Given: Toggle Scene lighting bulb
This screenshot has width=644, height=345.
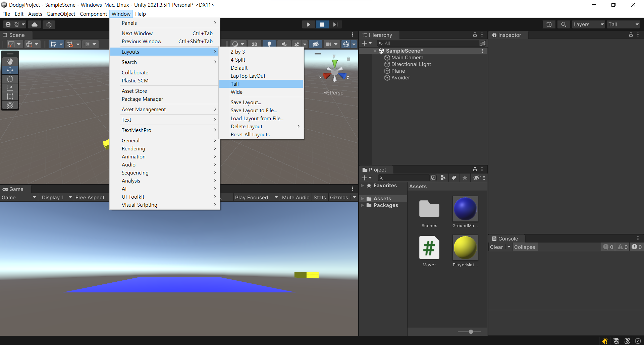Looking at the screenshot, I should (269, 44).
